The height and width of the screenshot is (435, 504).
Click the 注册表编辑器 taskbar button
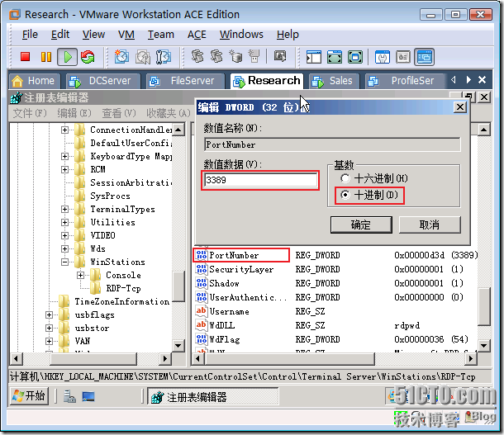(213, 397)
